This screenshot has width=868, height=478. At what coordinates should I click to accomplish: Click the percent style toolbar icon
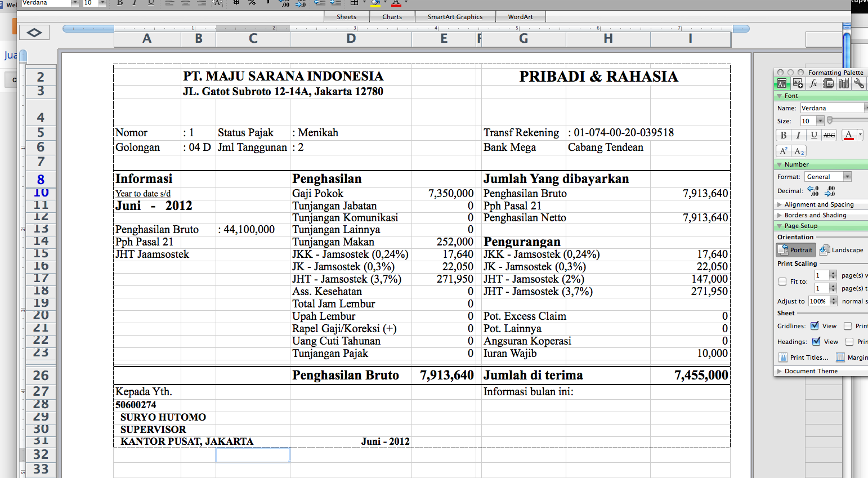252,3
